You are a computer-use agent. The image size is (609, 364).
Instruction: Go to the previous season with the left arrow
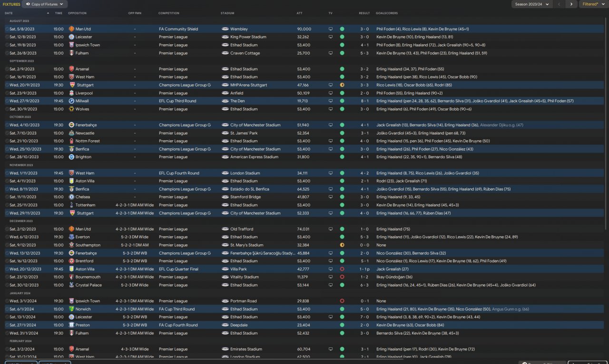point(559,4)
